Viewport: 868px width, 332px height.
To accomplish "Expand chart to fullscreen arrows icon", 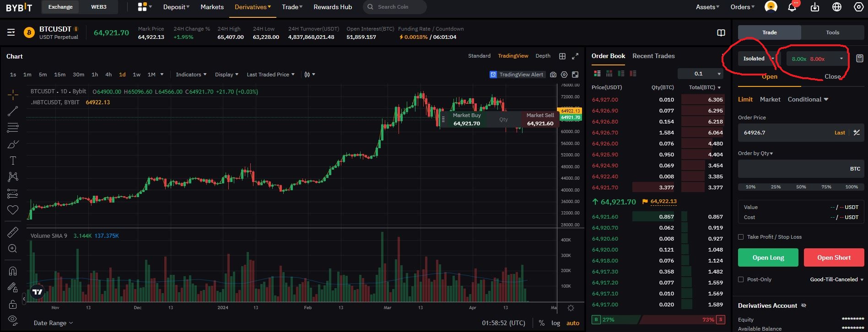I will 575,56.
